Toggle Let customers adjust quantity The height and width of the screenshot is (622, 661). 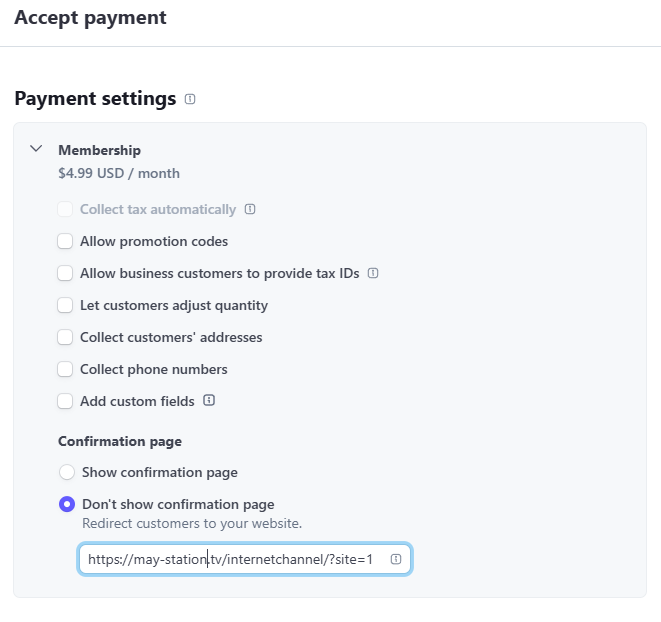click(65, 305)
